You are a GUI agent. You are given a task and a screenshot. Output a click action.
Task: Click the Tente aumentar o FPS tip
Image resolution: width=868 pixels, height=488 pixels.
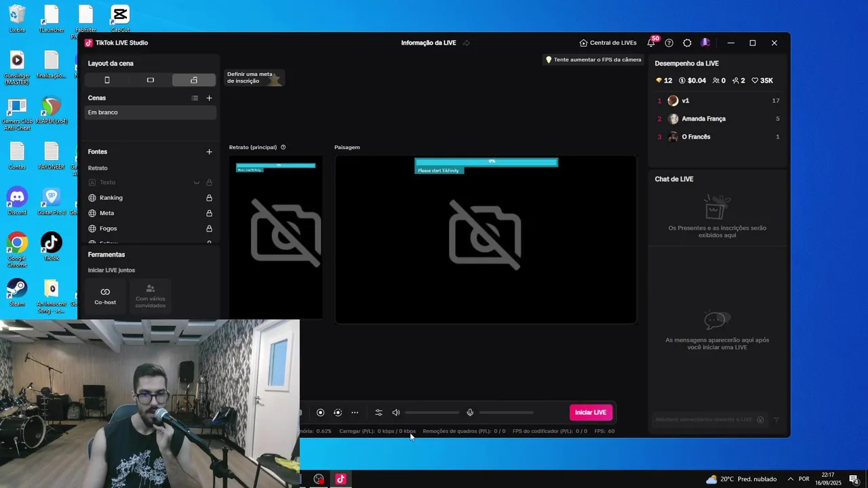click(594, 60)
